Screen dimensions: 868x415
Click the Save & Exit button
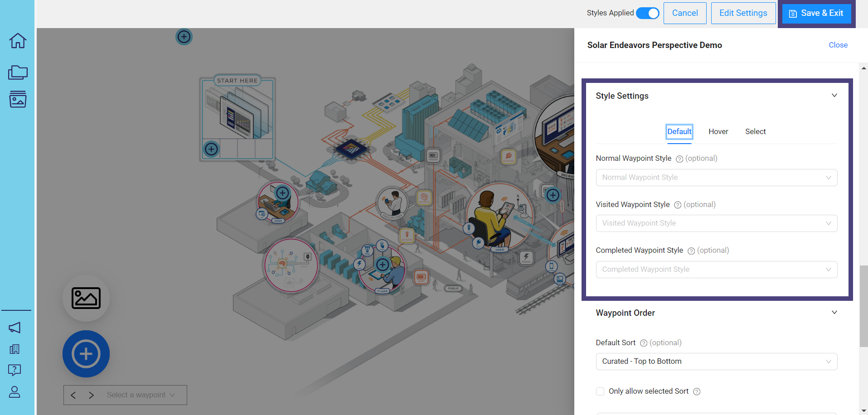point(816,13)
